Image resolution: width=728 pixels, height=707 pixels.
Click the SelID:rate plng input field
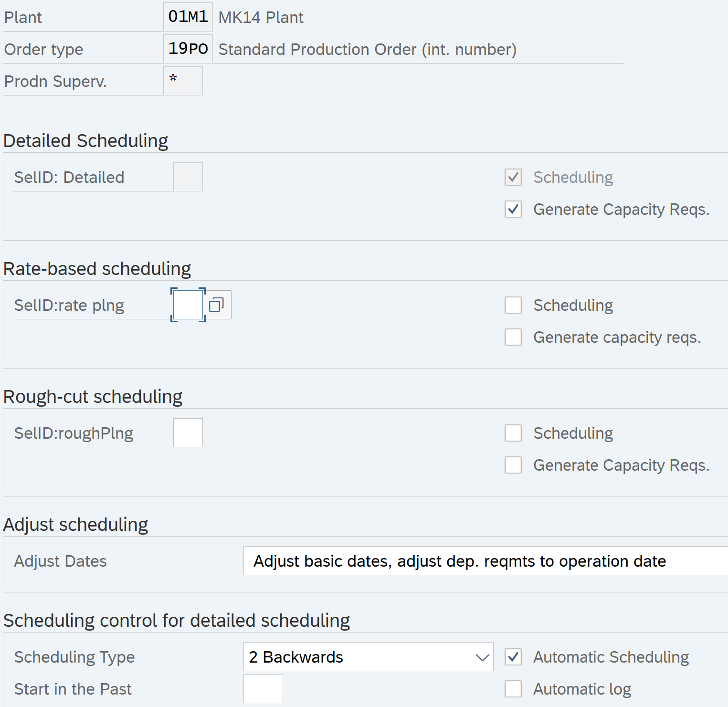(188, 305)
